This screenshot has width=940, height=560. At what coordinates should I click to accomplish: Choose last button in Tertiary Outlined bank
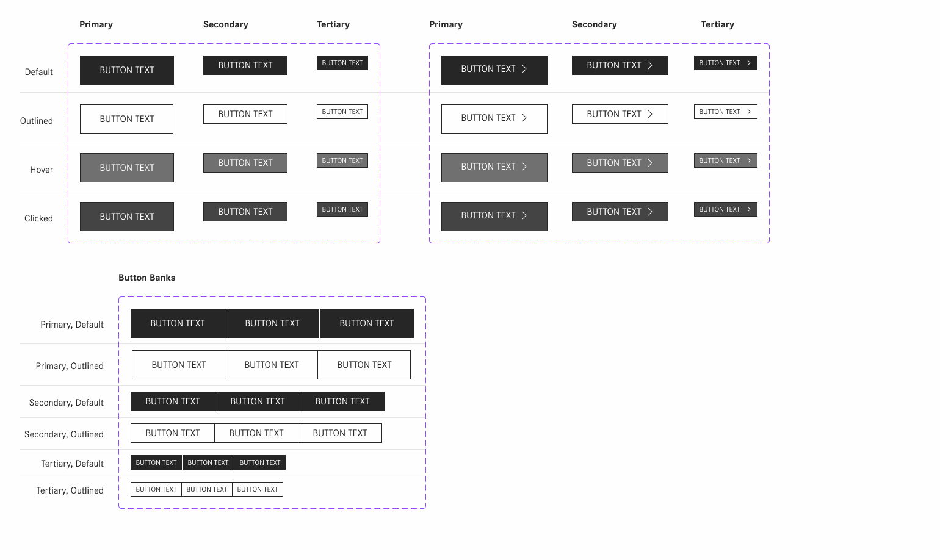point(258,489)
